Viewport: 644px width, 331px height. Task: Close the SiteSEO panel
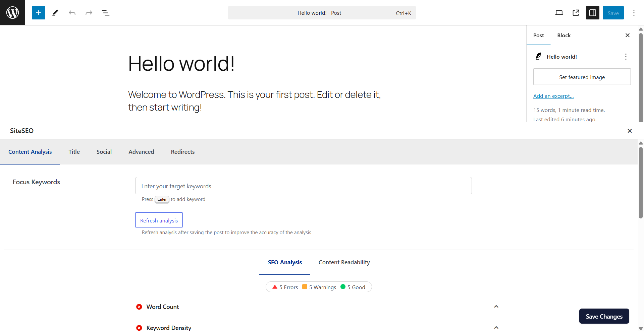pos(630,131)
